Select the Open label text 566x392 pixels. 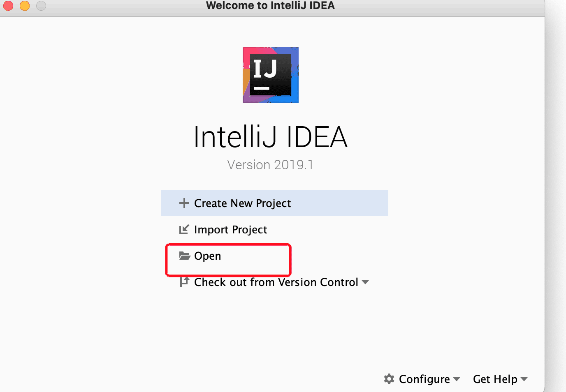click(207, 256)
